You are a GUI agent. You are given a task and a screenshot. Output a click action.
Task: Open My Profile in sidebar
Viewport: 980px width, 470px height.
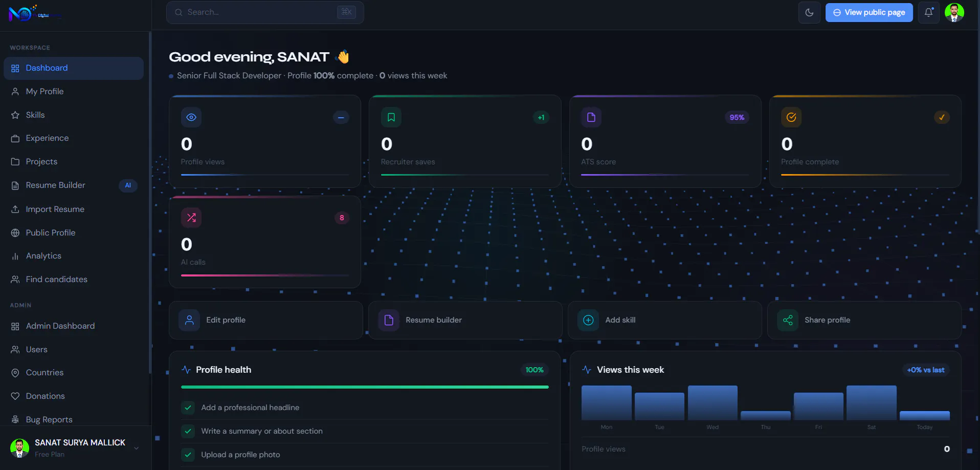pyautogui.click(x=74, y=92)
